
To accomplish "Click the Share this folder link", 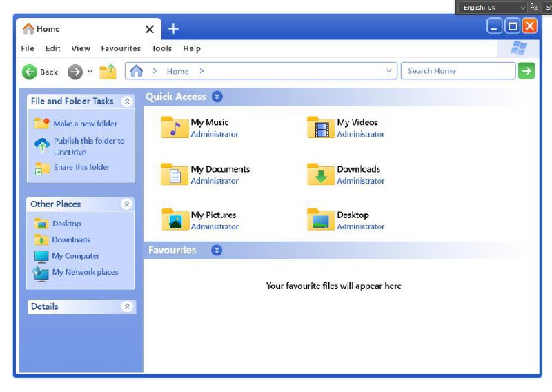I will point(81,167).
